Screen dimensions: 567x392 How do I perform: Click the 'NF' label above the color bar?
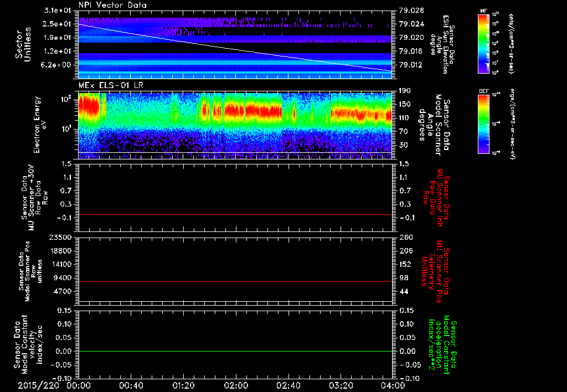coord(483,11)
